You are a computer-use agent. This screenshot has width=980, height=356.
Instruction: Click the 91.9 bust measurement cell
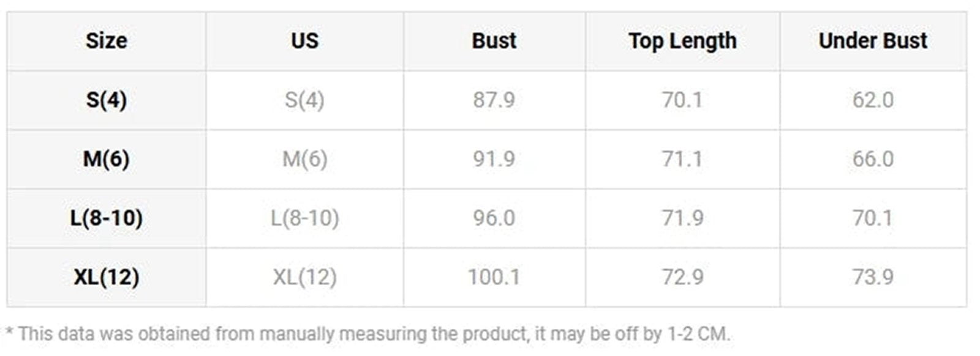click(494, 159)
